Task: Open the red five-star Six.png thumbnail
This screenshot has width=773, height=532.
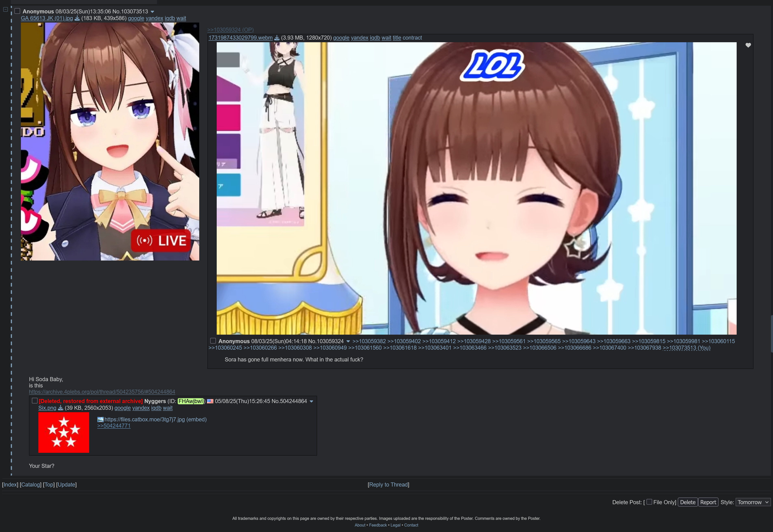Action: pyautogui.click(x=64, y=432)
